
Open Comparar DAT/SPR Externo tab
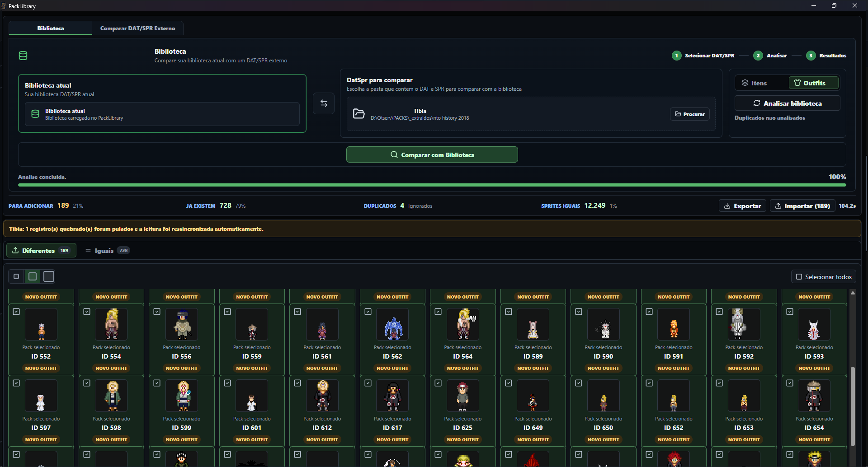click(x=137, y=28)
